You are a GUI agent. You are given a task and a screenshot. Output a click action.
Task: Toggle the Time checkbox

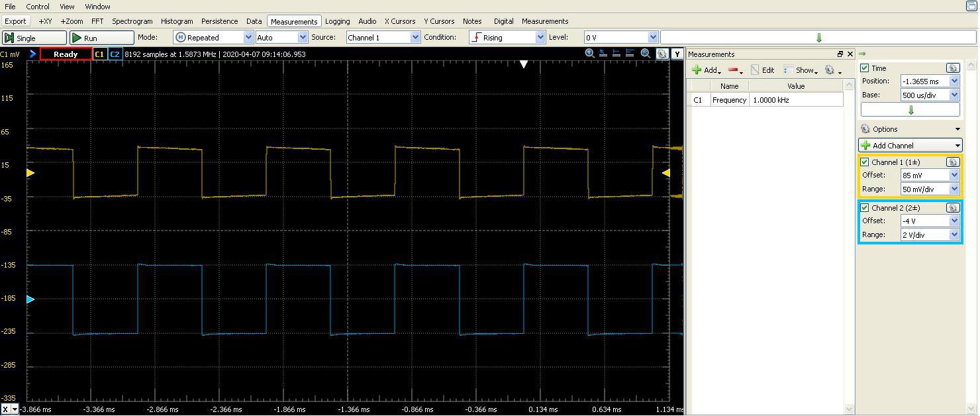[864, 68]
